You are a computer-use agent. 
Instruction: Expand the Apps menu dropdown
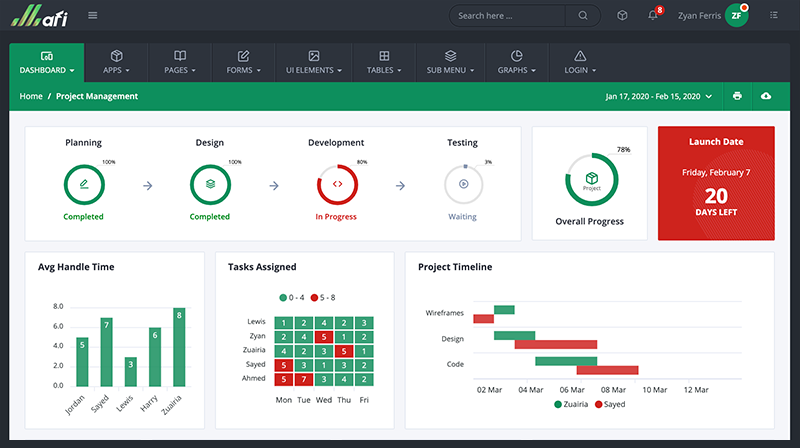(x=116, y=62)
